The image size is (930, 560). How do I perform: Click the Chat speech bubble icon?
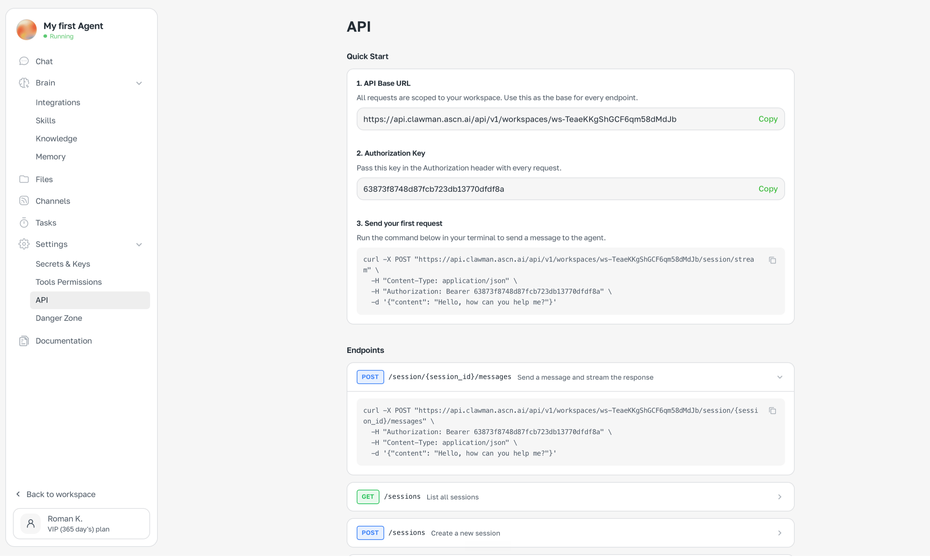(24, 61)
